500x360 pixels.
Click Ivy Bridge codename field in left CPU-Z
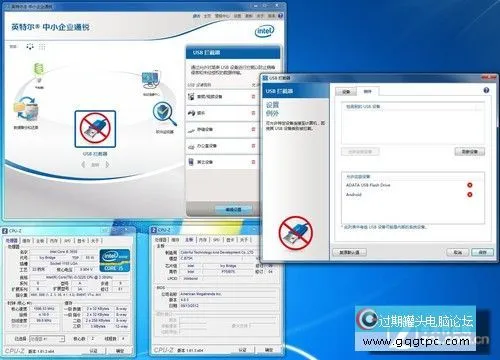(49, 258)
